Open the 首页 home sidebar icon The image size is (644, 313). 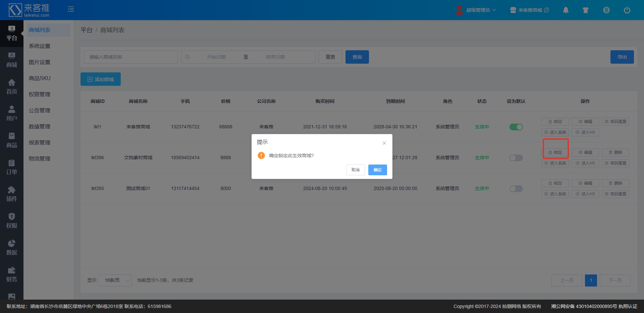11,86
